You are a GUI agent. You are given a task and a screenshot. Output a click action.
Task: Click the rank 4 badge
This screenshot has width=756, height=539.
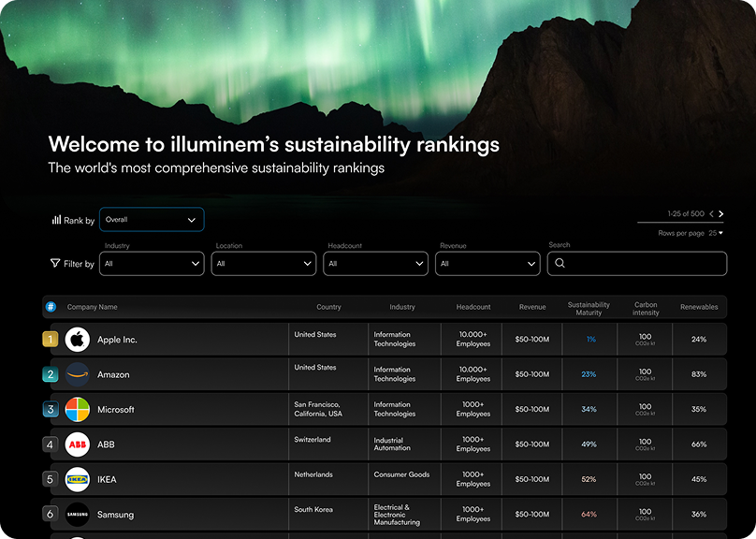[51, 444]
